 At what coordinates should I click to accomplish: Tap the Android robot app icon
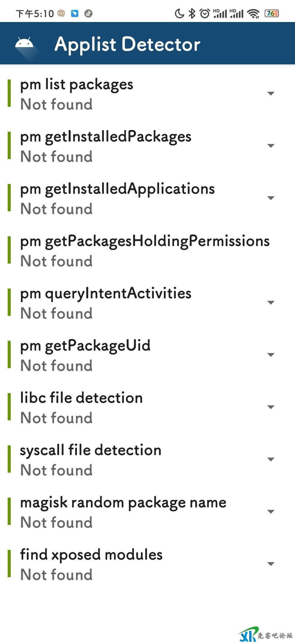(24, 43)
